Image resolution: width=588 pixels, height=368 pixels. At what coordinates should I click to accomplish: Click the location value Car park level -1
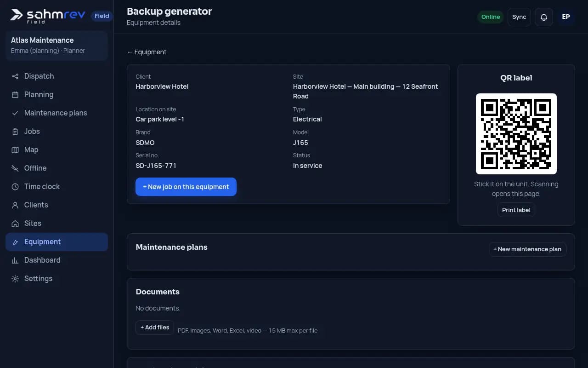(x=160, y=119)
